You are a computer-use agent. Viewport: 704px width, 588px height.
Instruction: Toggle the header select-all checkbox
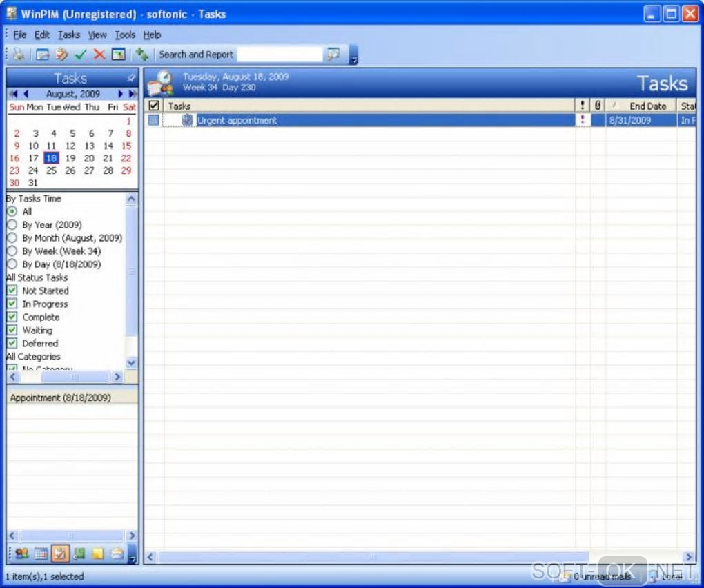[x=153, y=106]
